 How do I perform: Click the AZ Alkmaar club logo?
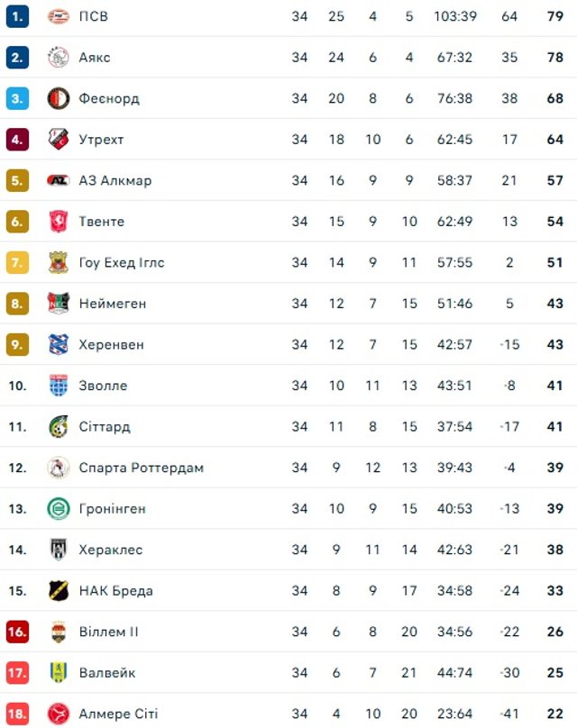(x=59, y=180)
